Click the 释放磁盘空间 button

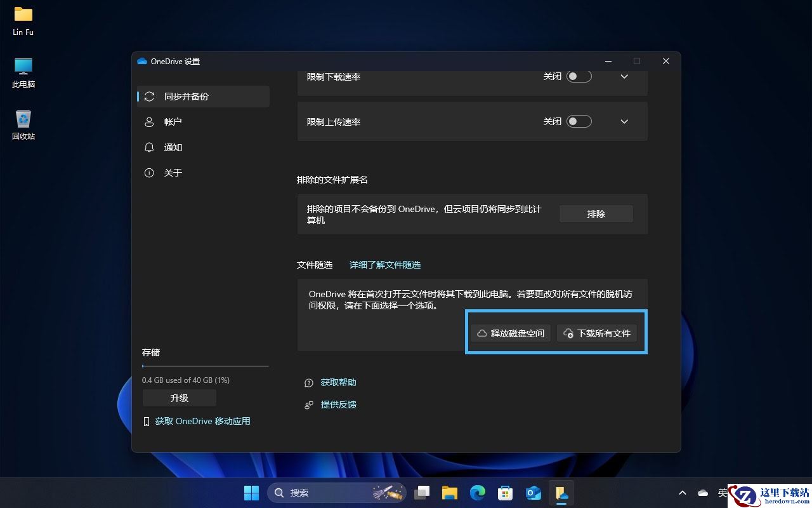pyautogui.click(x=511, y=333)
